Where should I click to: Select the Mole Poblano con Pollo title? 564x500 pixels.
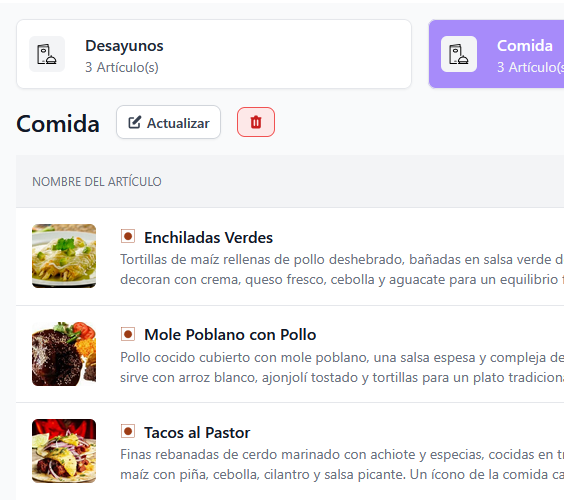(x=230, y=335)
